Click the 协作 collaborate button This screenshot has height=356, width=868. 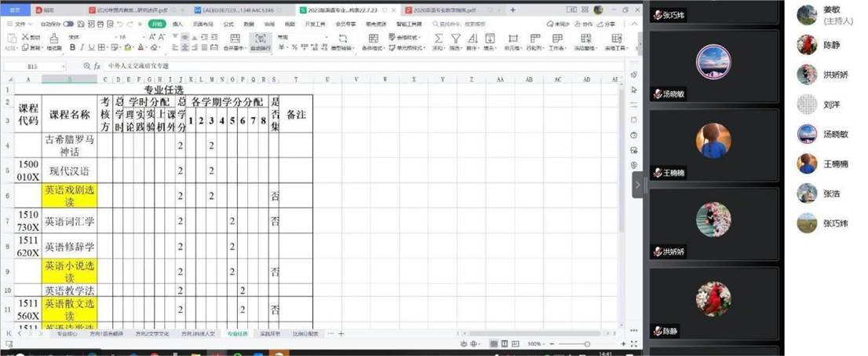[x=585, y=24]
